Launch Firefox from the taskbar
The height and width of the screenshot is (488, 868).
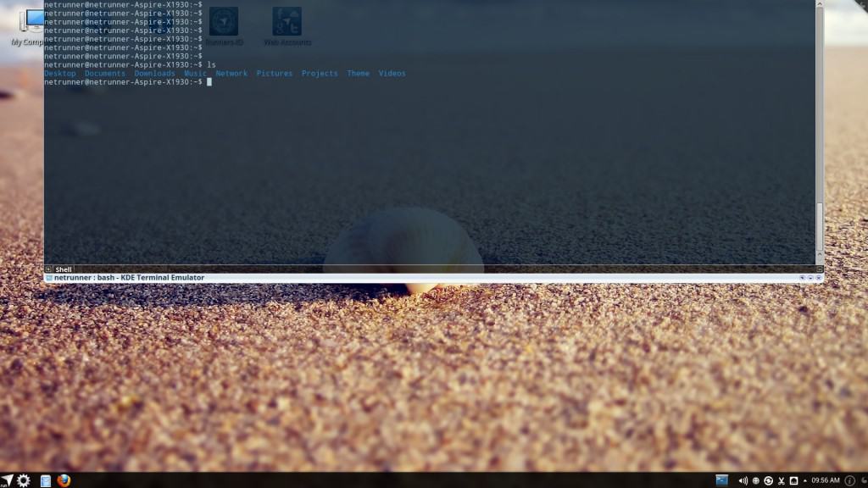64,480
